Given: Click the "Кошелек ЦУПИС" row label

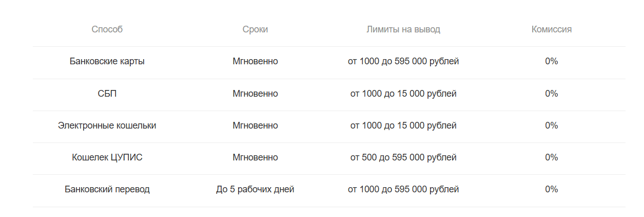Looking at the screenshot, I should click(x=107, y=157).
